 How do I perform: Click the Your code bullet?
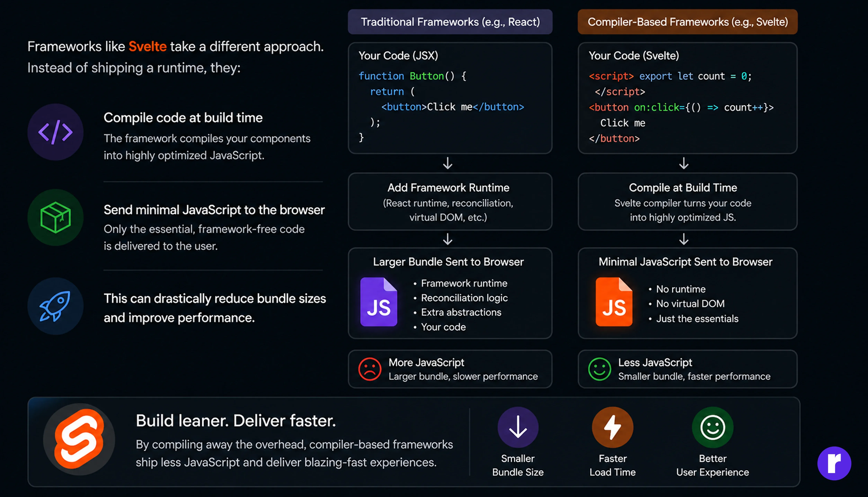click(x=440, y=327)
